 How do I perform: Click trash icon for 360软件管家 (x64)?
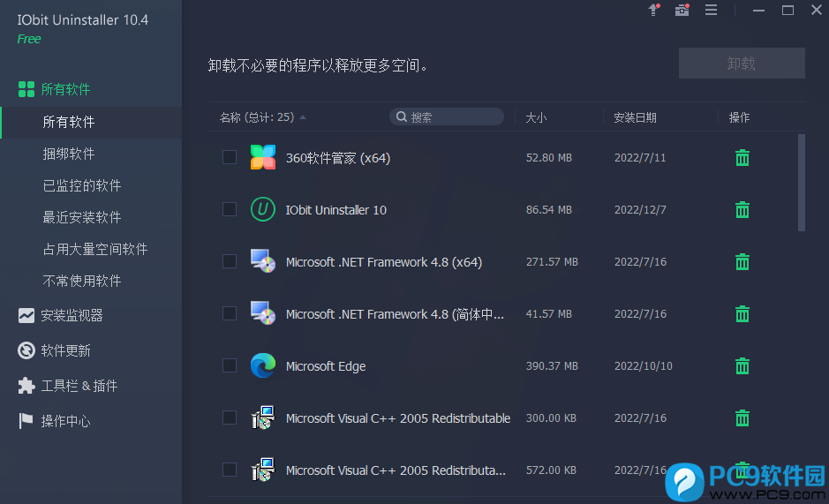click(x=742, y=158)
